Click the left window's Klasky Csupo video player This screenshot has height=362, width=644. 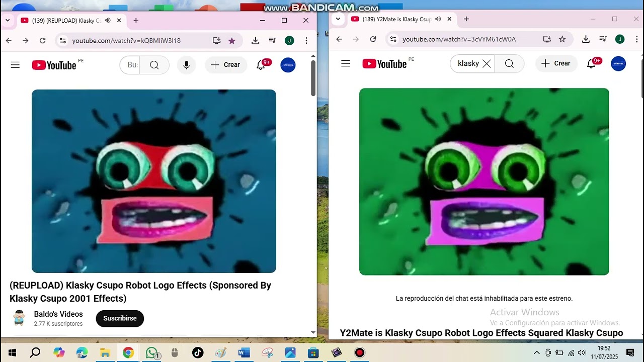(154, 181)
